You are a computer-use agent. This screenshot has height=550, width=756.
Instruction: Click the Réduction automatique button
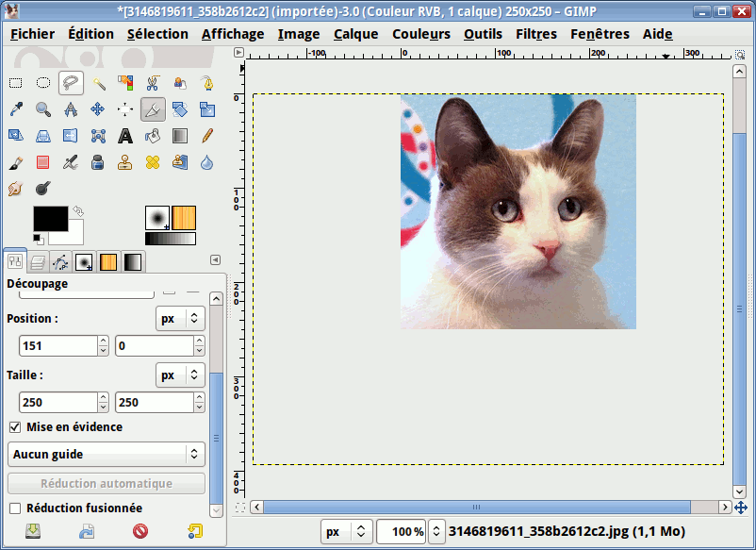pyautogui.click(x=106, y=484)
